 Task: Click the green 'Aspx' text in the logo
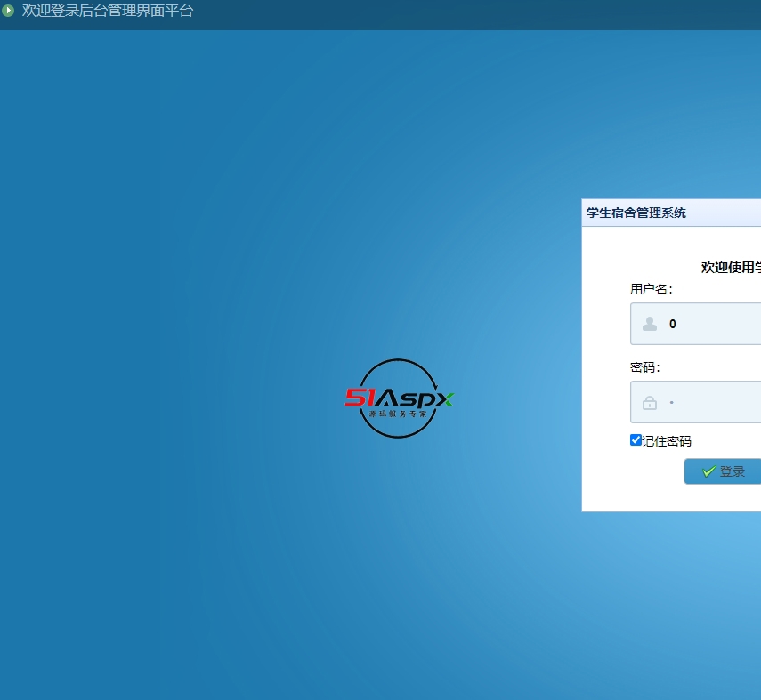(419, 399)
